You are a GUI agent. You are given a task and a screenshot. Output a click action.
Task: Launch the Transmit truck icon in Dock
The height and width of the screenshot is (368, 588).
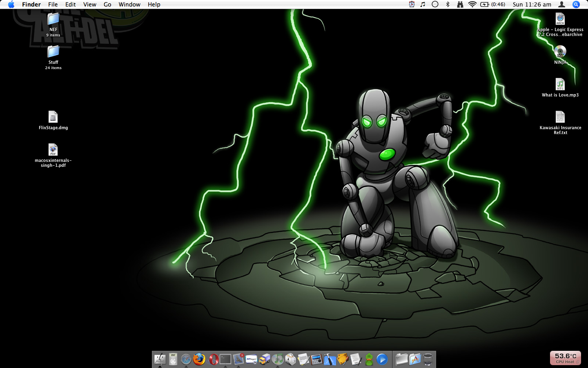pos(265,359)
